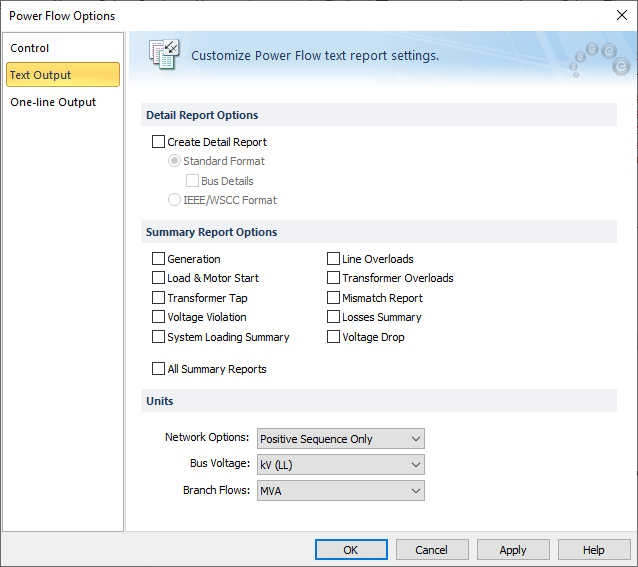Check the Voltage Drop checkbox
The height and width of the screenshot is (567, 638).
coord(334,337)
